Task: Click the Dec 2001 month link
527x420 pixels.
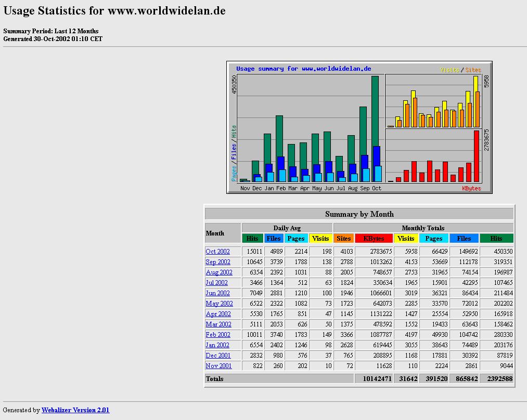Action: point(218,356)
